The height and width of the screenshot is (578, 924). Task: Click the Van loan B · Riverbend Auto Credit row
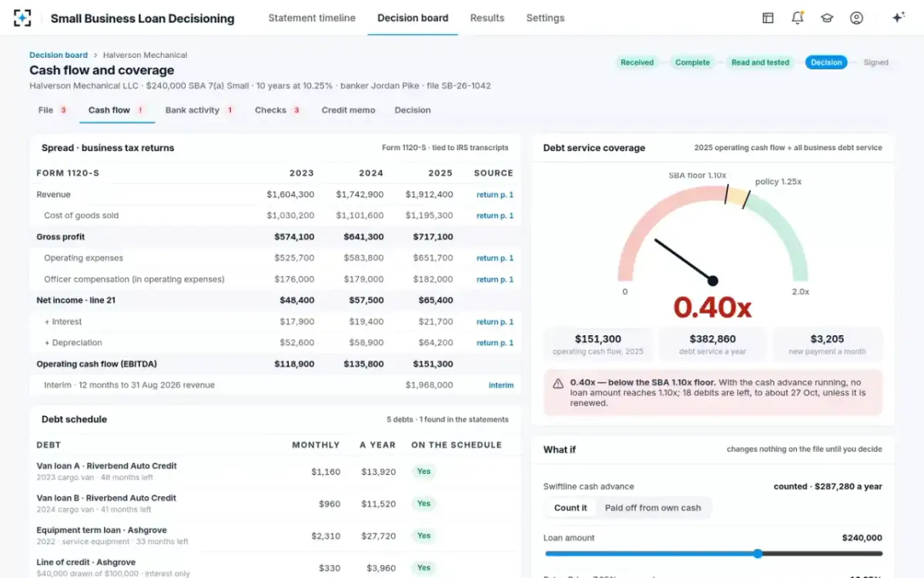click(x=276, y=504)
